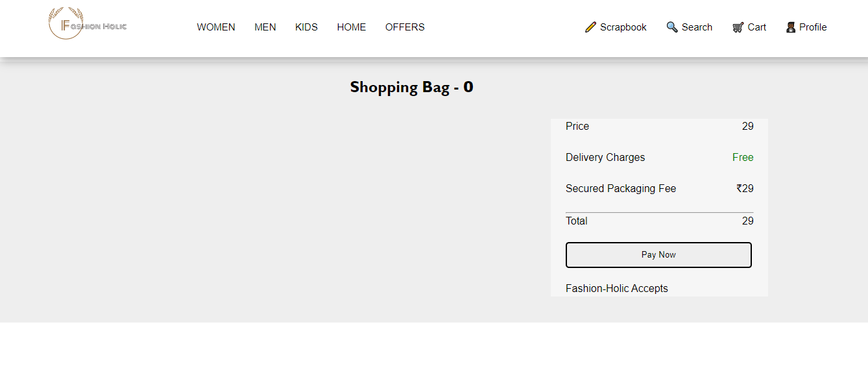Screen dimensions: 868x390
Task: Select the Scrapbook pencil icon
Action: pos(590,27)
